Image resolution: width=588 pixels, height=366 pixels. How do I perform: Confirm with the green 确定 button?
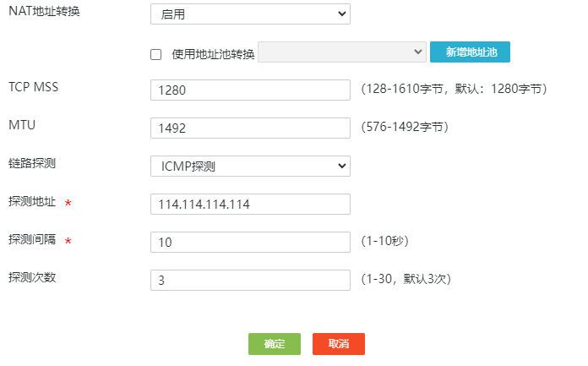click(274, 344)
